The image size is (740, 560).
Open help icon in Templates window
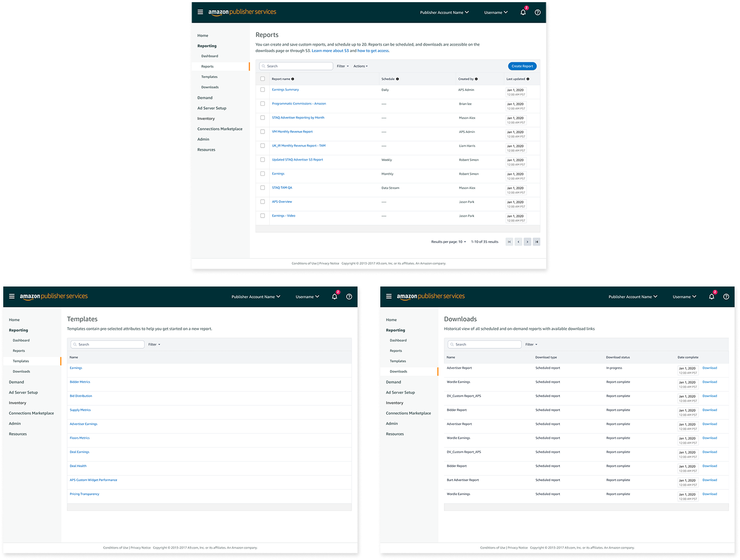click(x=349, y=297)
